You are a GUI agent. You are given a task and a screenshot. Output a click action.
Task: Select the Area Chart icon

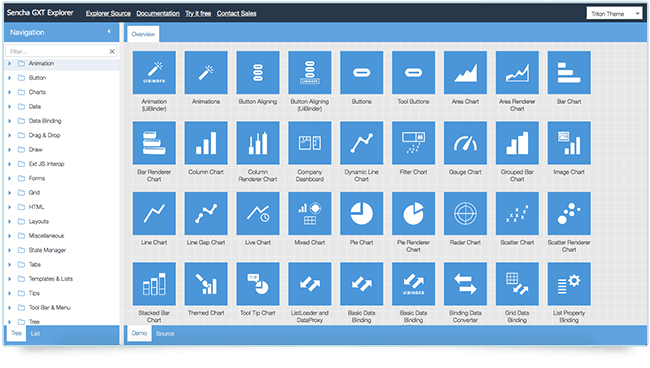[x=465, y=73]
